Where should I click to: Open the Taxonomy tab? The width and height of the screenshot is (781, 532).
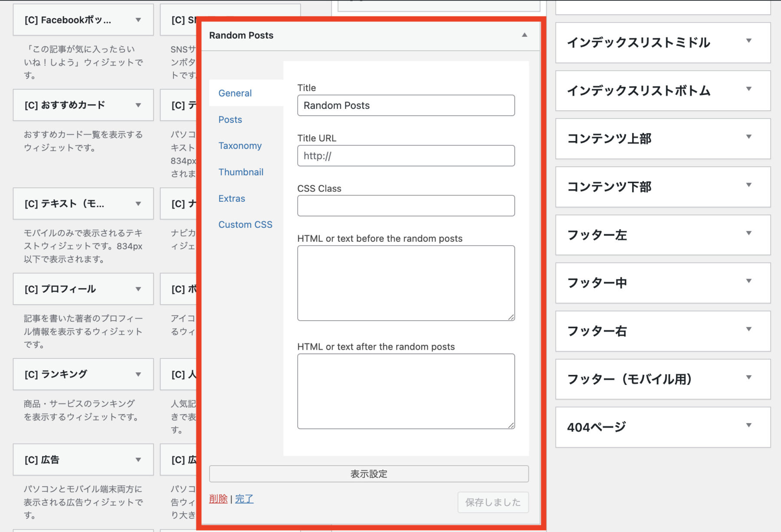click(x=240, y=146)
